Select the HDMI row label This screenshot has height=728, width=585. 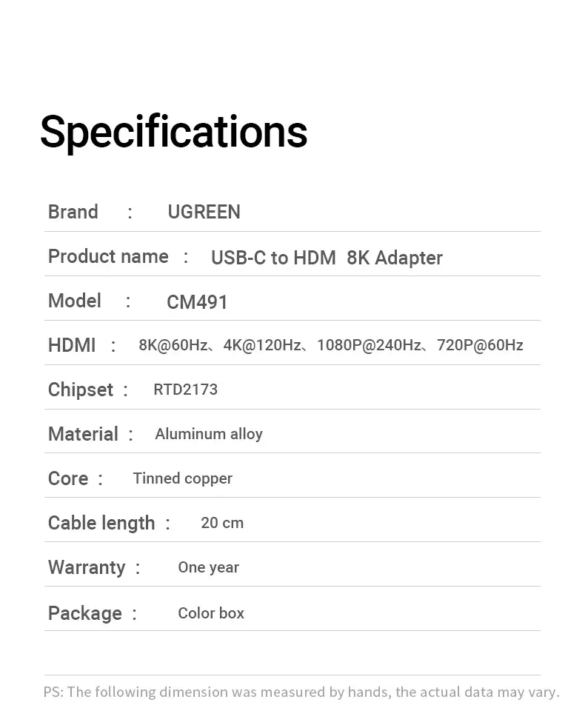[72, 345]
